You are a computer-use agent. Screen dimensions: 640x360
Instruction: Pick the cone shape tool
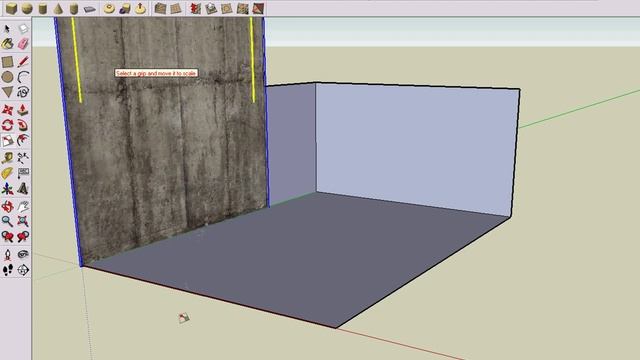tap(58, 8)
